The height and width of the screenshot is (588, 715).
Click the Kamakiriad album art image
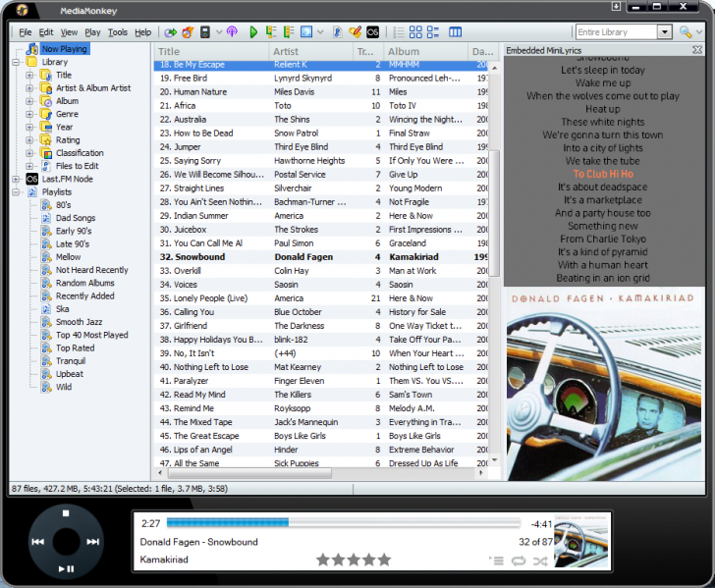pyautogui.click(x=604, y=383)
